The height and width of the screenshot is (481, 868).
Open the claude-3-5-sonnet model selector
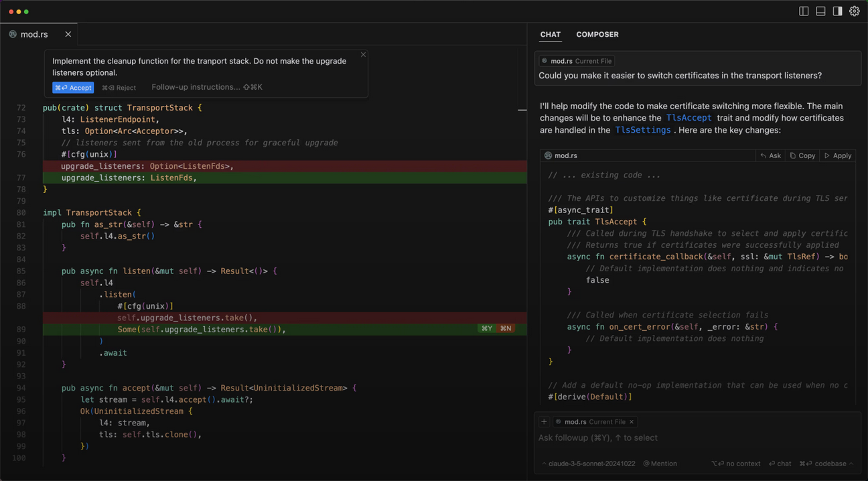click(x=588, y=463)
